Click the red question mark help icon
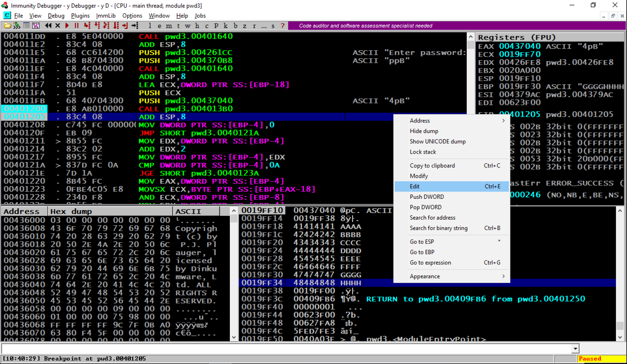Image resolution: width=627 pixels, height=364 pixels. 283,26
